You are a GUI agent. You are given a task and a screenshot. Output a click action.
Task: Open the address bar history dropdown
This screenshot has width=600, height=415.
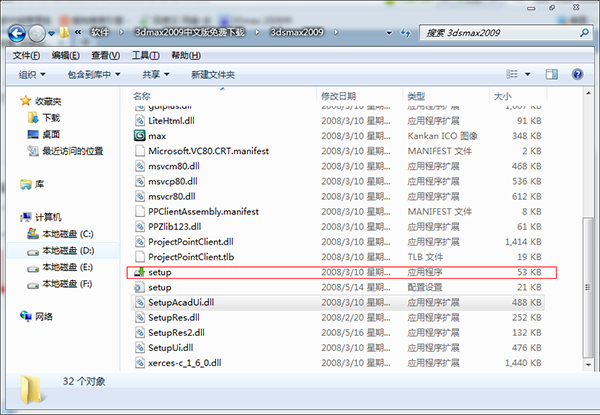pos(389,33)
